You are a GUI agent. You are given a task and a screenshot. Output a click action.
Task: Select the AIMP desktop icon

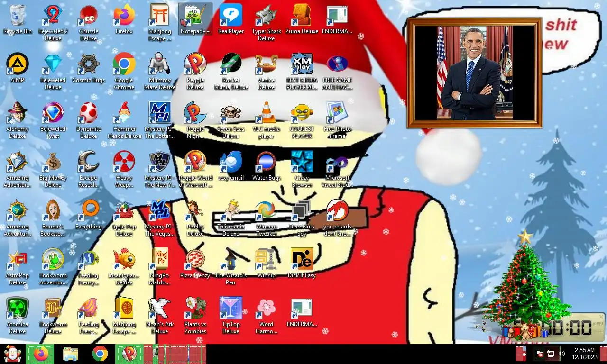[18, 68]
